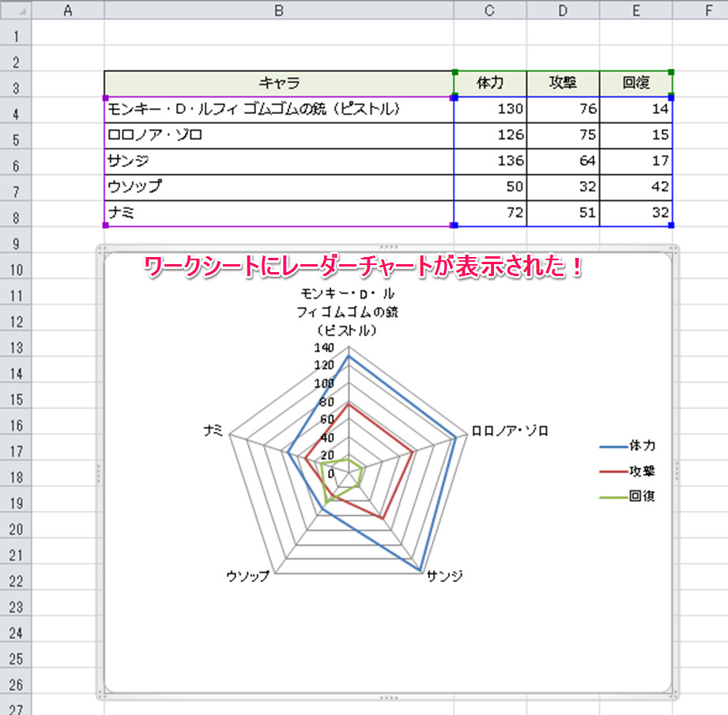
Task: Click cell with 体力 value 136 for サンジ
Action: click(x=490, y=161)
